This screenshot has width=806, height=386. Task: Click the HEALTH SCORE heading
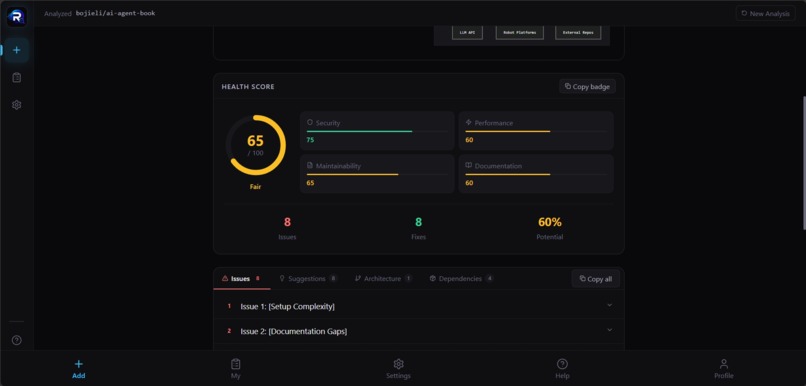(x=248, y=87)
